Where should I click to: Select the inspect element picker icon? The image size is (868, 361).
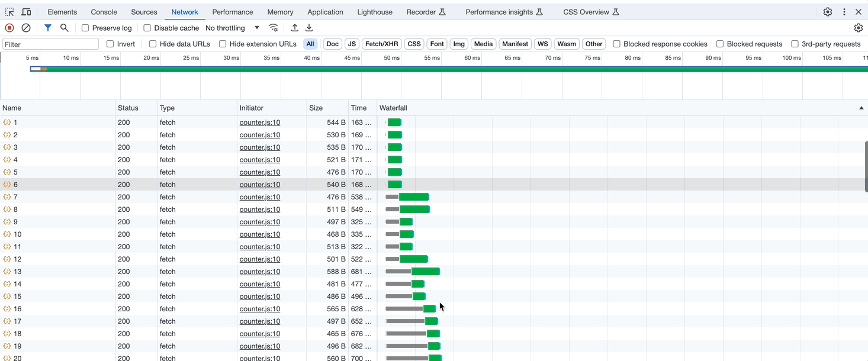point(9,12)
